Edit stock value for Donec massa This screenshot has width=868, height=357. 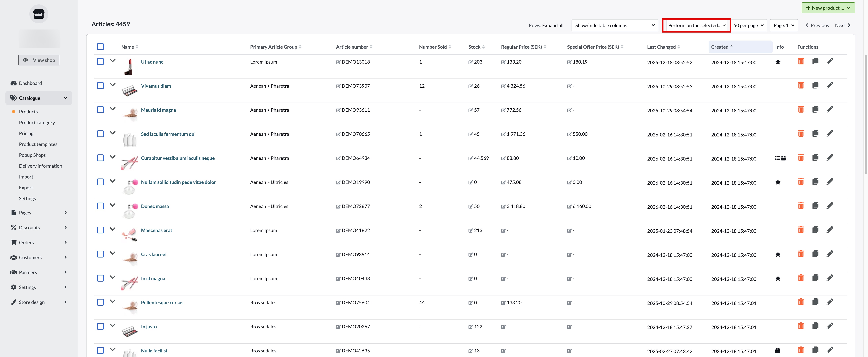click(x=470, y=206)
